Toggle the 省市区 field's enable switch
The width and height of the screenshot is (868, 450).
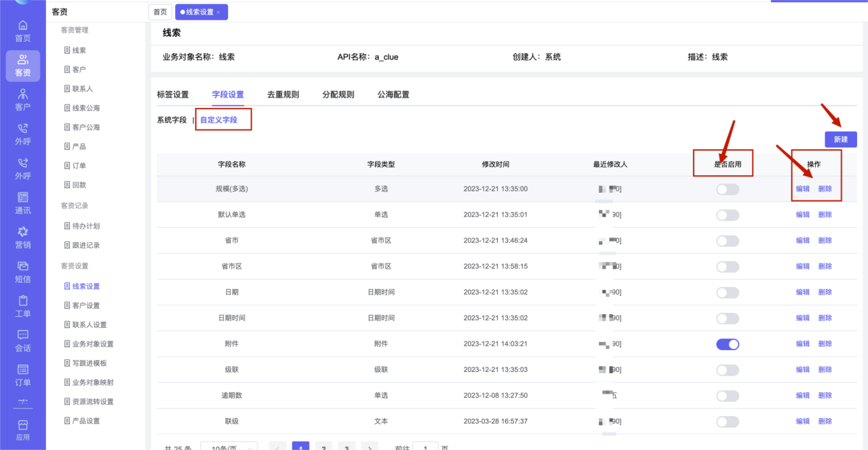tap(728, 267)
